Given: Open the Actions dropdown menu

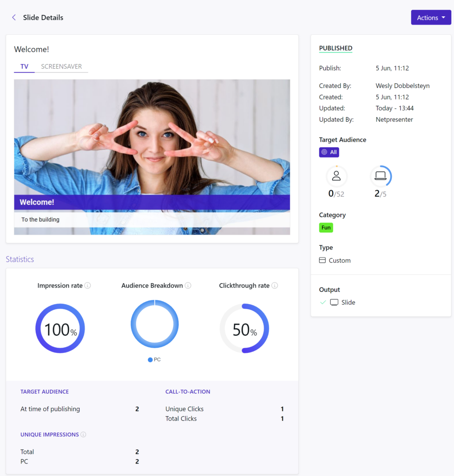Looking at the screenshot, I should pyautogui.click(x=431, y=18).
